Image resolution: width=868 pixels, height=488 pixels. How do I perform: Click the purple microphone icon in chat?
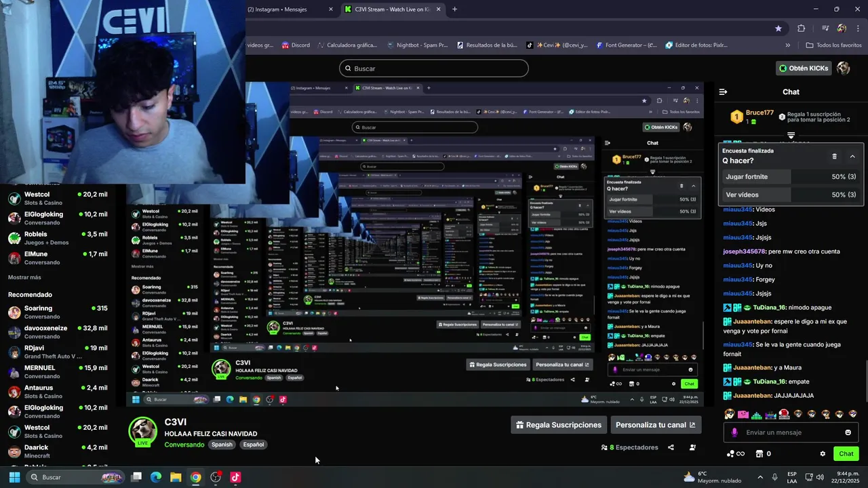coord(734,432)
